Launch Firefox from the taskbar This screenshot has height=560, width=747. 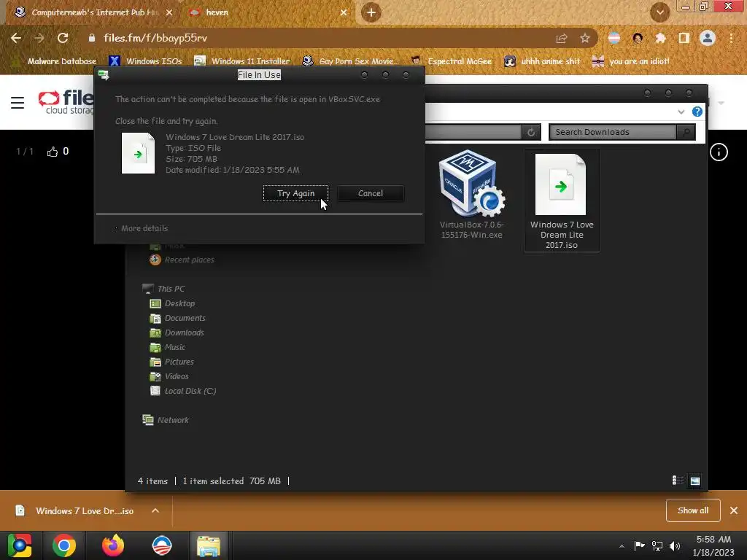113,545
